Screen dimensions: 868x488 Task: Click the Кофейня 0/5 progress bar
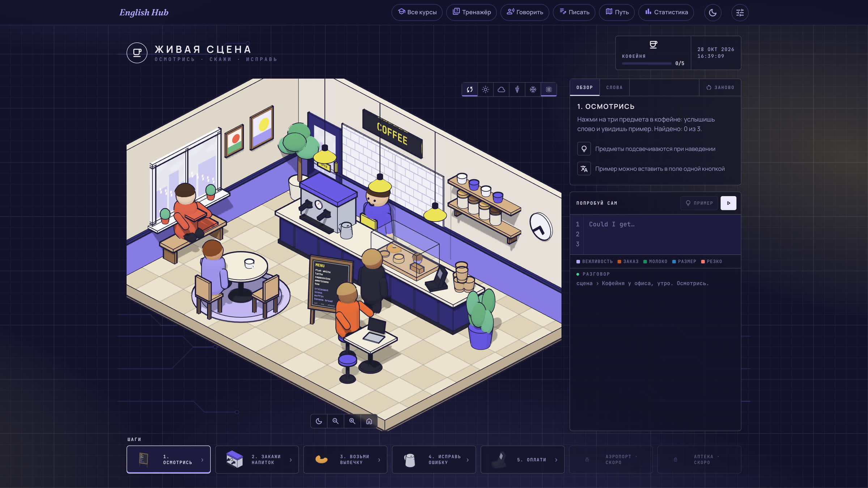[x=647, y=63]
